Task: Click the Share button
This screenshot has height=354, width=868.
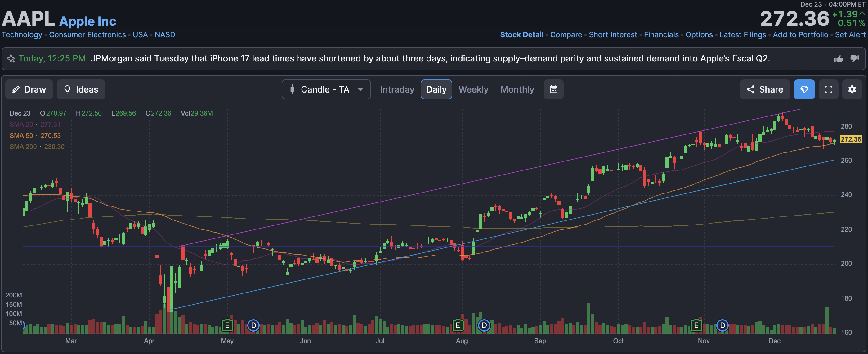Action: [x=765, y=89]
